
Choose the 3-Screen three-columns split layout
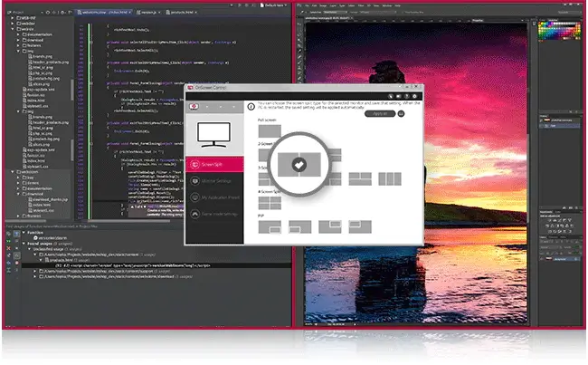click(x=390, y=179)
